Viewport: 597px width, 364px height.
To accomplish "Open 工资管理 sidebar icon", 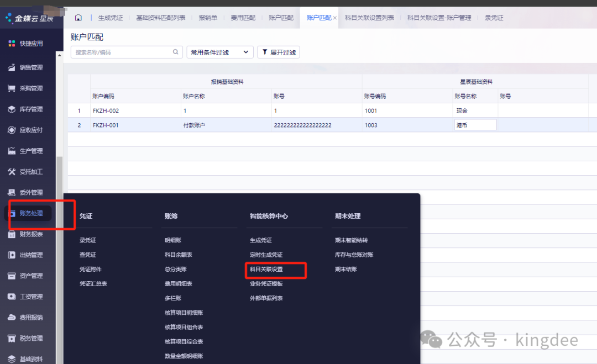I will coord(11,297).
